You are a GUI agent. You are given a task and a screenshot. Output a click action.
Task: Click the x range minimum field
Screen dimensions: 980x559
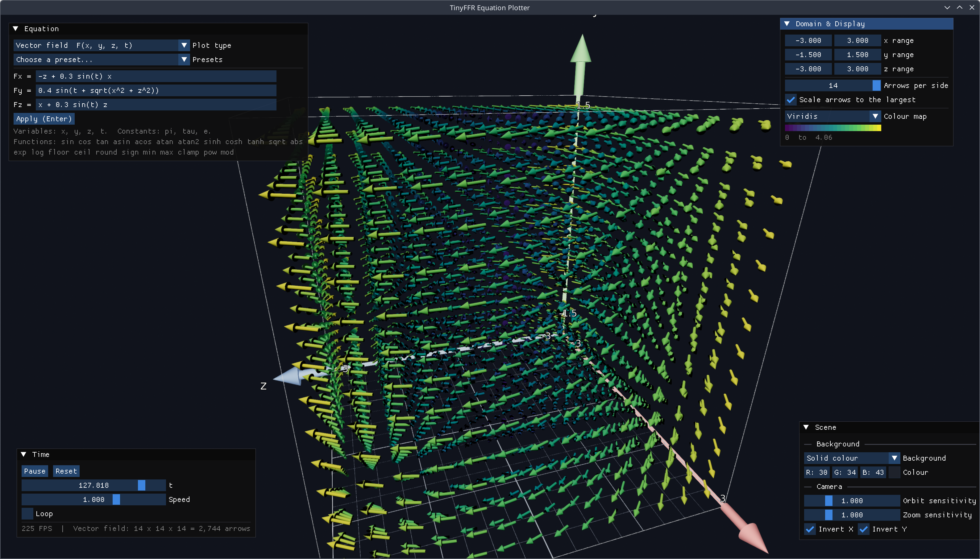click(x=808, y=40)
